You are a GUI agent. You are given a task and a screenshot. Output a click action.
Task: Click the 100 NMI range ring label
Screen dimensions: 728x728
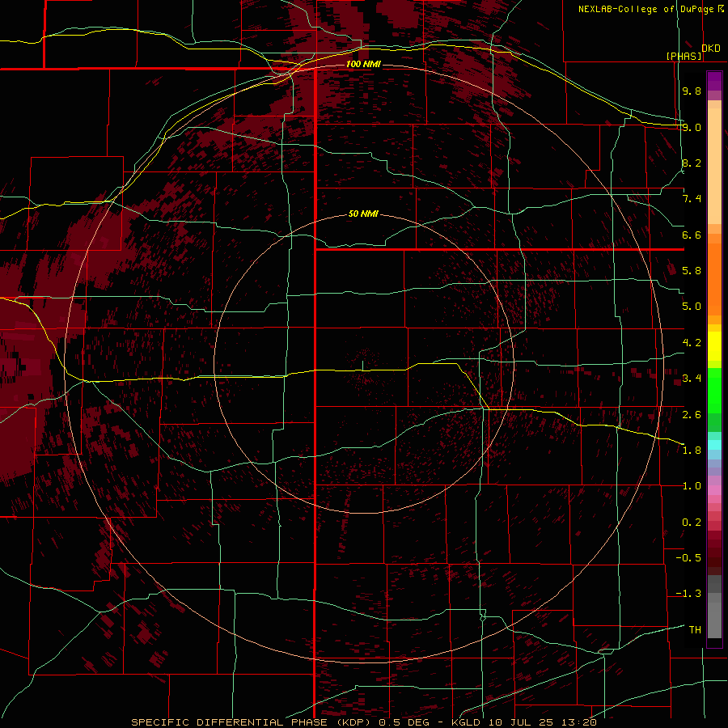[x=363, y=64]
